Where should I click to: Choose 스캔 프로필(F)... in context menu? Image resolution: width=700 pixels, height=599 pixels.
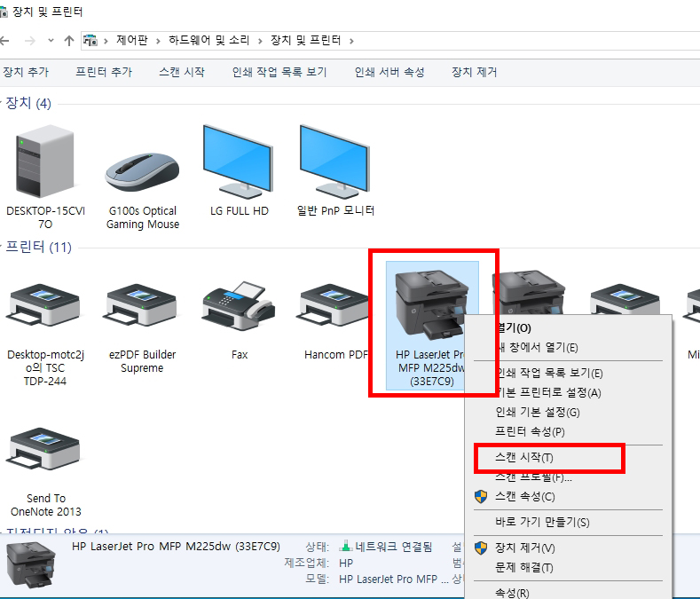tap(569, 477)
